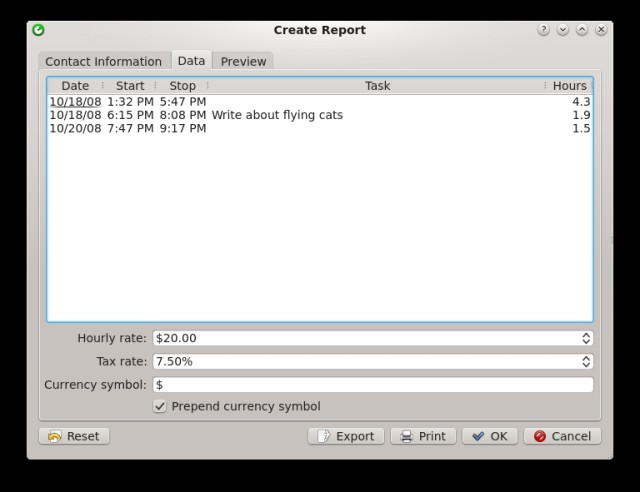Click the shade window arrow icon
The width and height of the screenshot is (640, 492).
564,30
